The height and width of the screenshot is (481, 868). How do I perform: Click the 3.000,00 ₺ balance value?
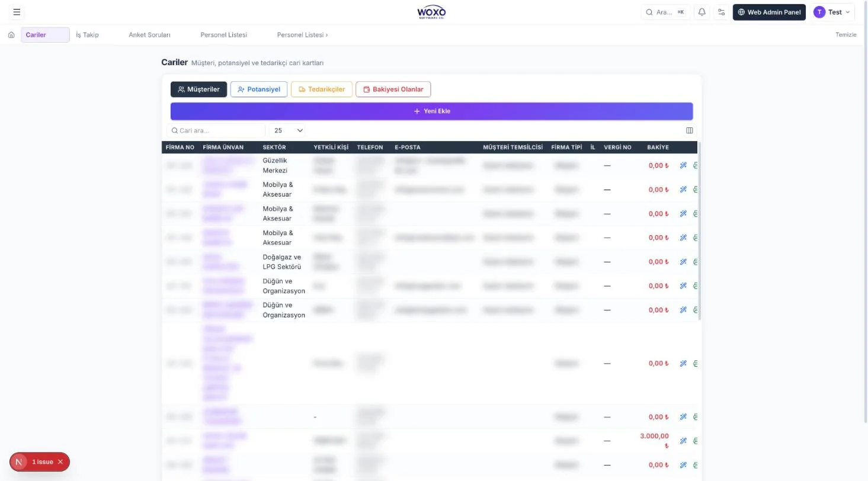click(655, 441)
